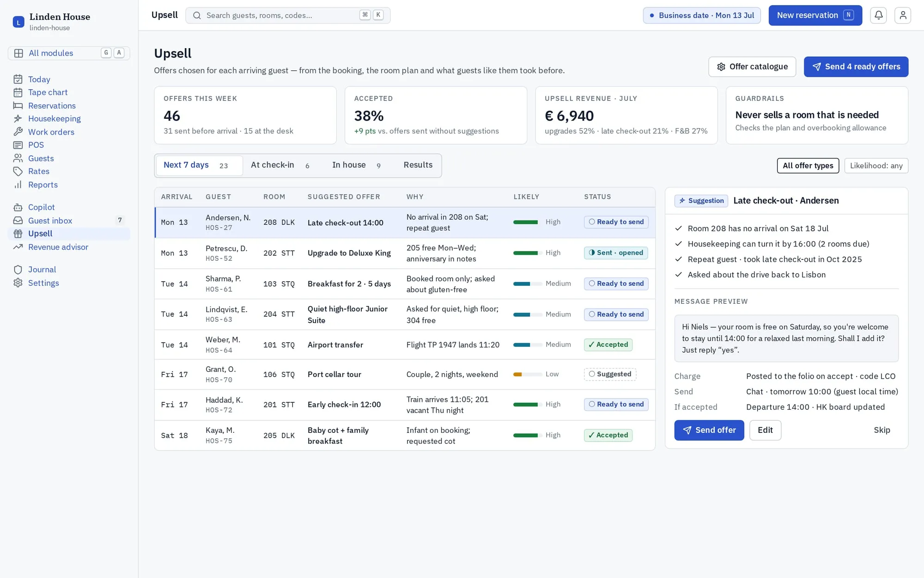Open the Likelihood: any filter
Viewport: 924px width, 578px height.
(x=876, y=166)
